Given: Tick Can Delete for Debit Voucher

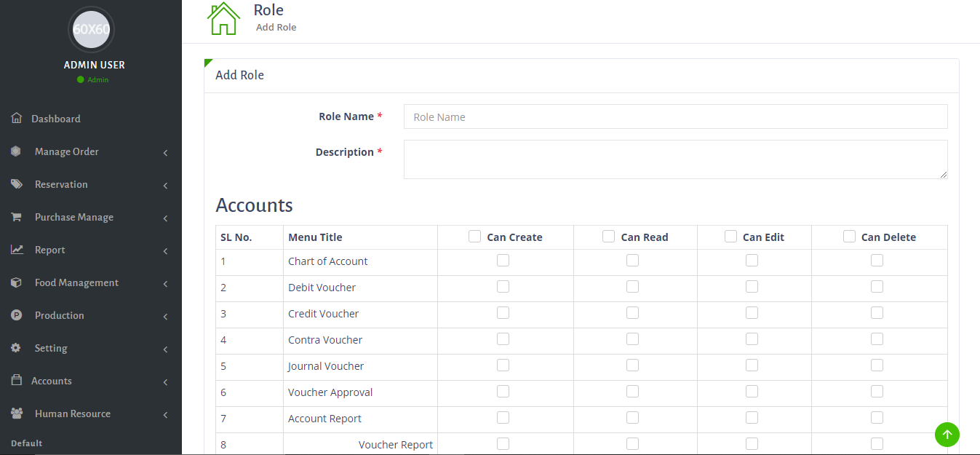Looking at the screenshot, I should coord(877,287).
